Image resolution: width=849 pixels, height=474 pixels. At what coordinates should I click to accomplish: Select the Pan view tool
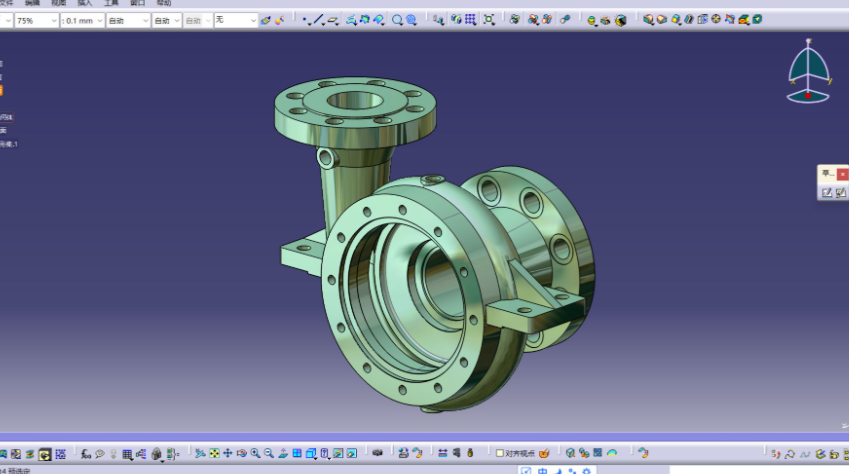coord(228,453)
